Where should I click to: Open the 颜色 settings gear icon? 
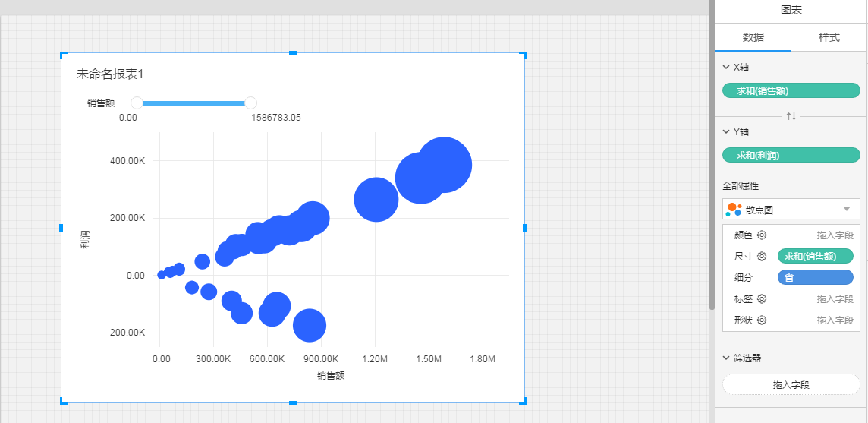click(x=762, y=235)
